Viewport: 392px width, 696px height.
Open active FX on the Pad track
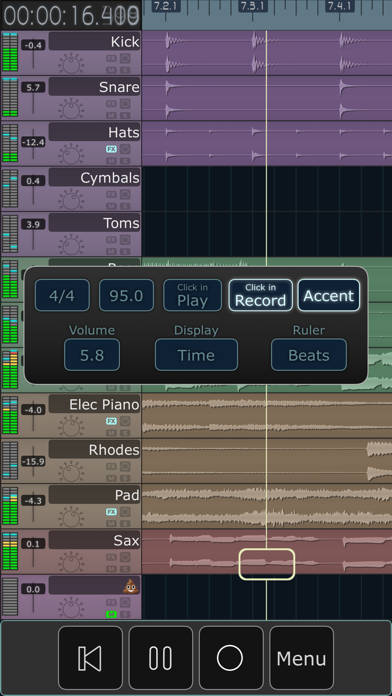tap(111, 511)
